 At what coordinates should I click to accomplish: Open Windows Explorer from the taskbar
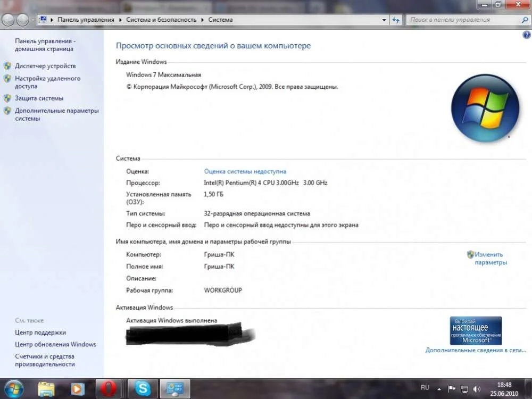(x=46, y=389)
